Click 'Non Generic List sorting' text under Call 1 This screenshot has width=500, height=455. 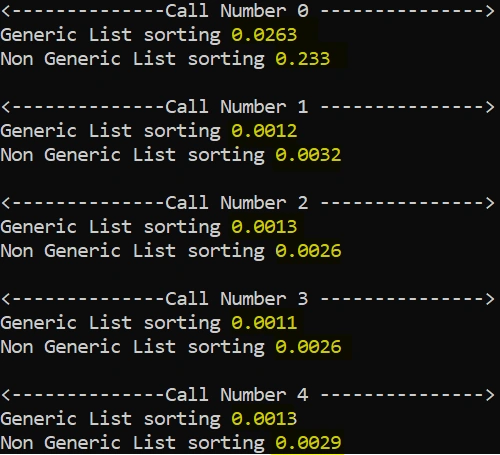click(133, 156)
